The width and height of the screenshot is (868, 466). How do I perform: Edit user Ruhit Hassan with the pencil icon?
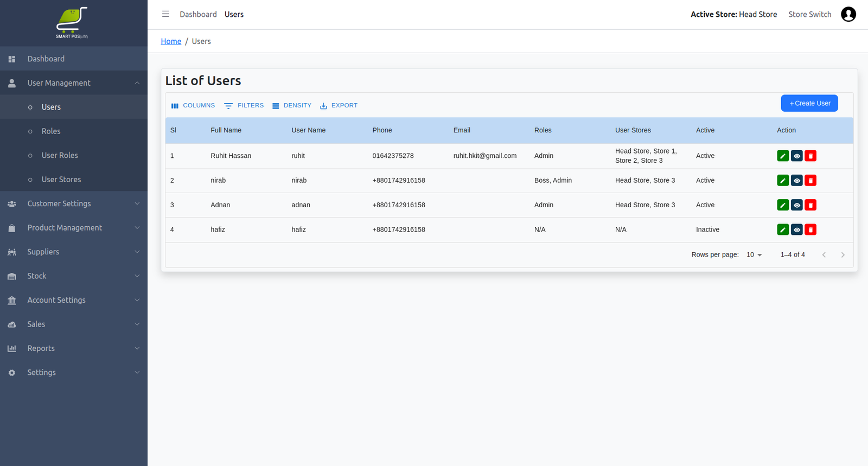(783, 156)
